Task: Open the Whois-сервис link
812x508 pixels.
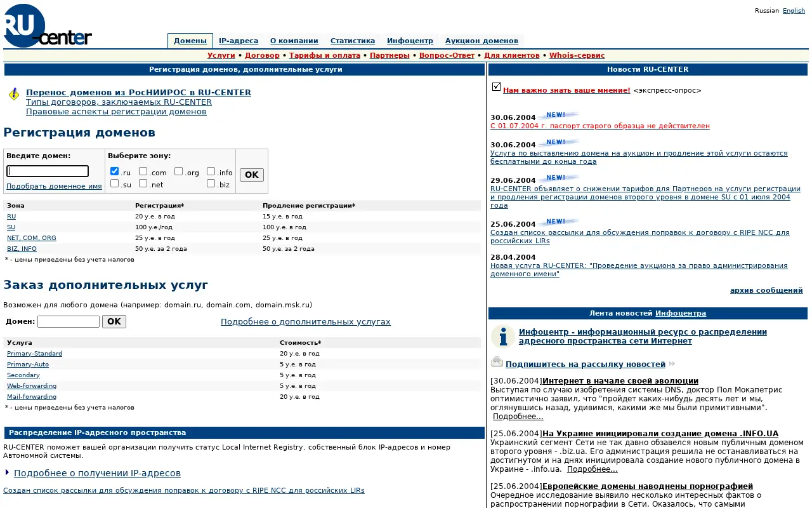Action: point(577,55)
